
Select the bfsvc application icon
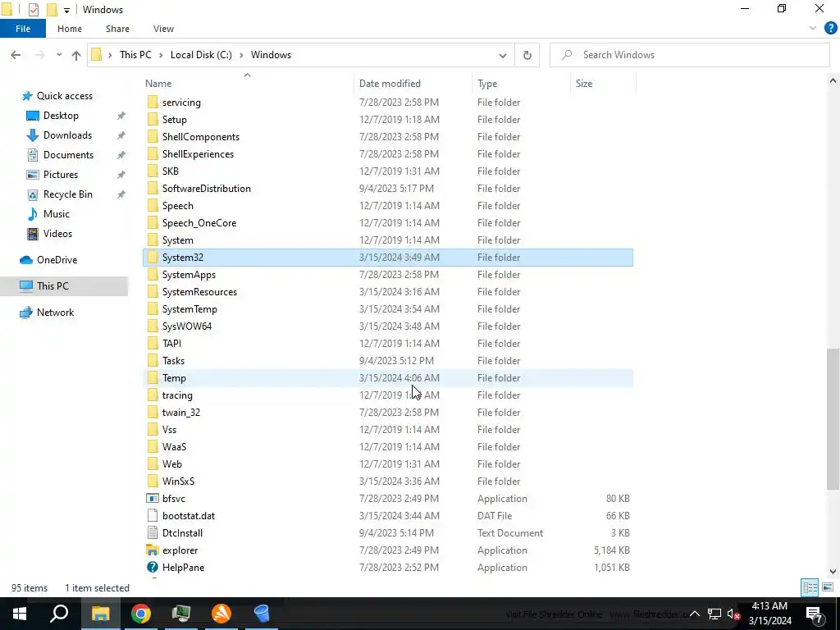point(153,499)
